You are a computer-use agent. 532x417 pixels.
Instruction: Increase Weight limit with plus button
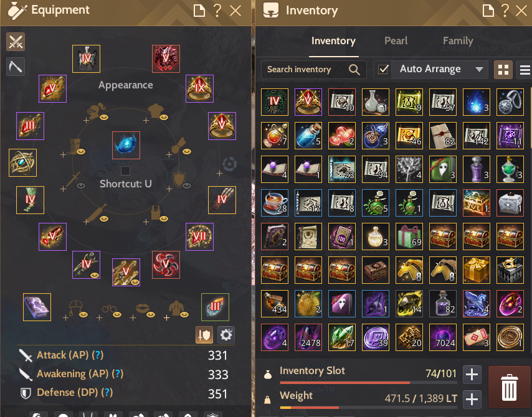472,399
